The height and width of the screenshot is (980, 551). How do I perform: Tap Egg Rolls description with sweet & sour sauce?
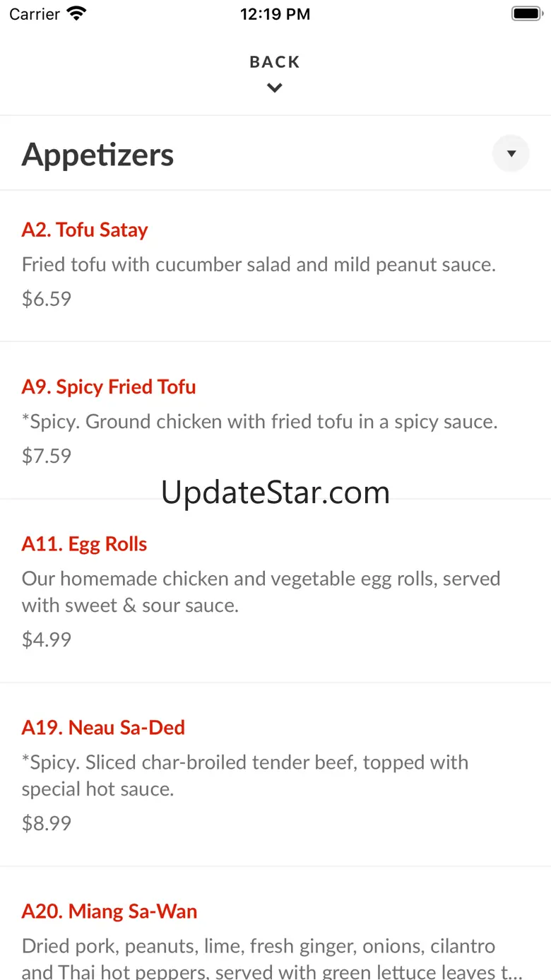point(261,592)
